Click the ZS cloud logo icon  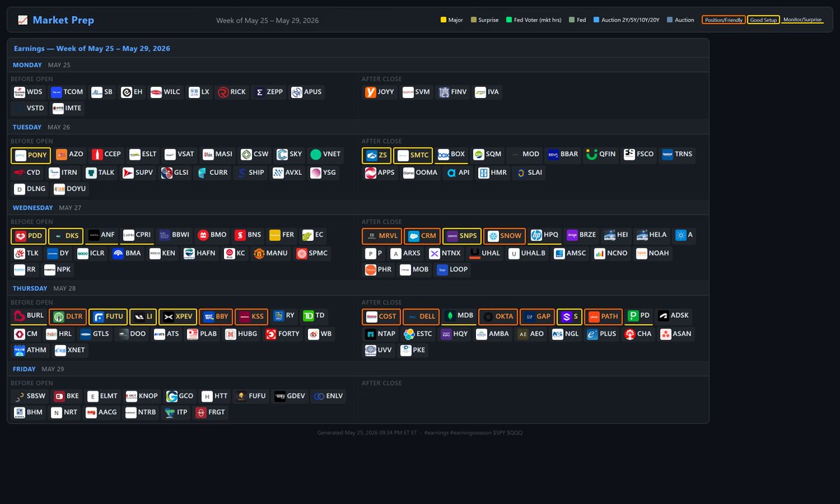371,155
